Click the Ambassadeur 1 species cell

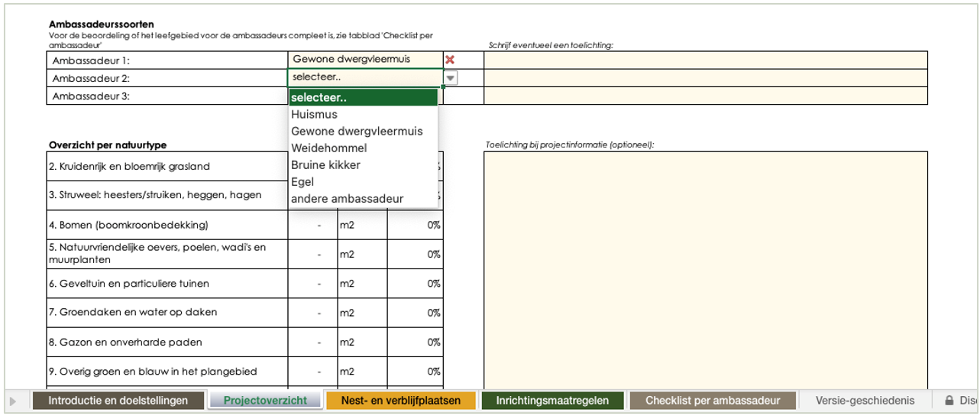364,60
